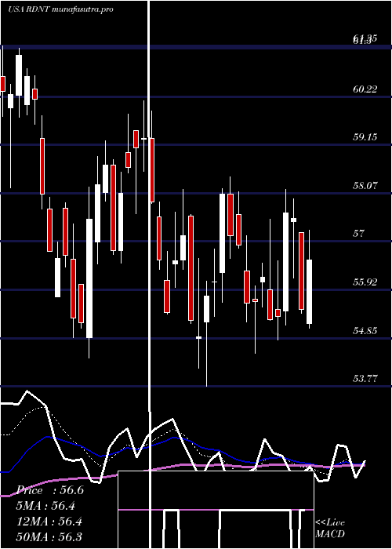
Task: Click the 58.07 price axis label
Action: pyautogui.click(x=365, y=186)
